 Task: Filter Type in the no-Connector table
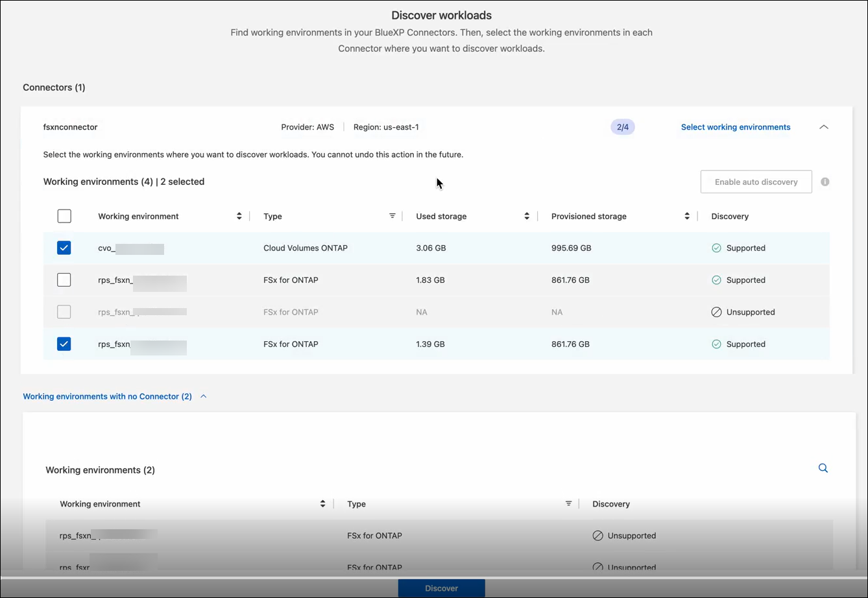[568, 504]
